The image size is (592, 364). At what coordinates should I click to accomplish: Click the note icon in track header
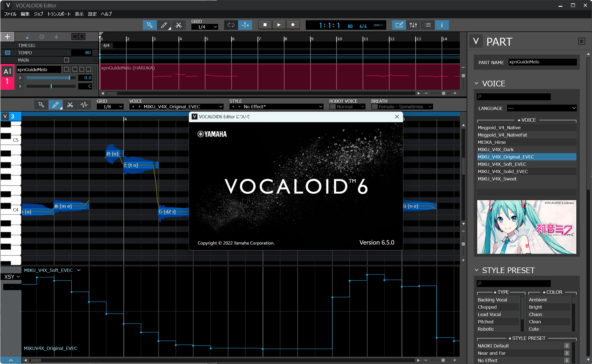click(x=27, y=37)
